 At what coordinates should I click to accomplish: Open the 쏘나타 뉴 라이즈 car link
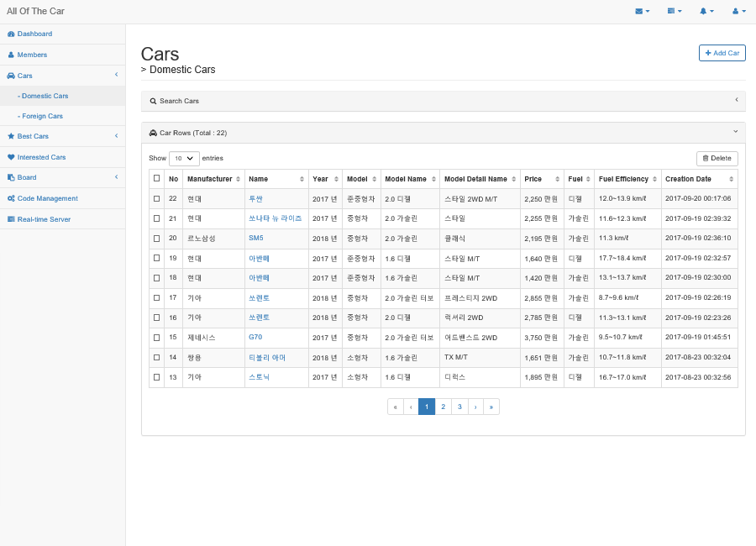click(275, 218)
